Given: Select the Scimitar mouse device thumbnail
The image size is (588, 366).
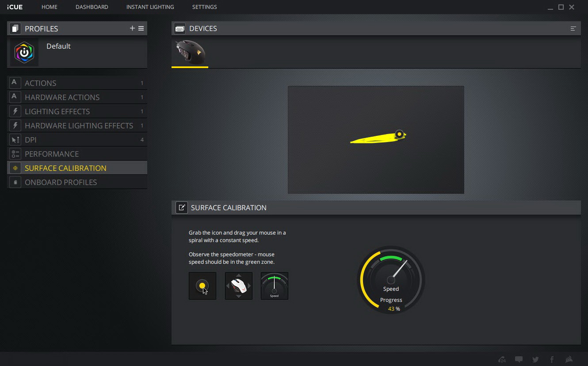Looking at the screenshot, I should tap(190, 53).
